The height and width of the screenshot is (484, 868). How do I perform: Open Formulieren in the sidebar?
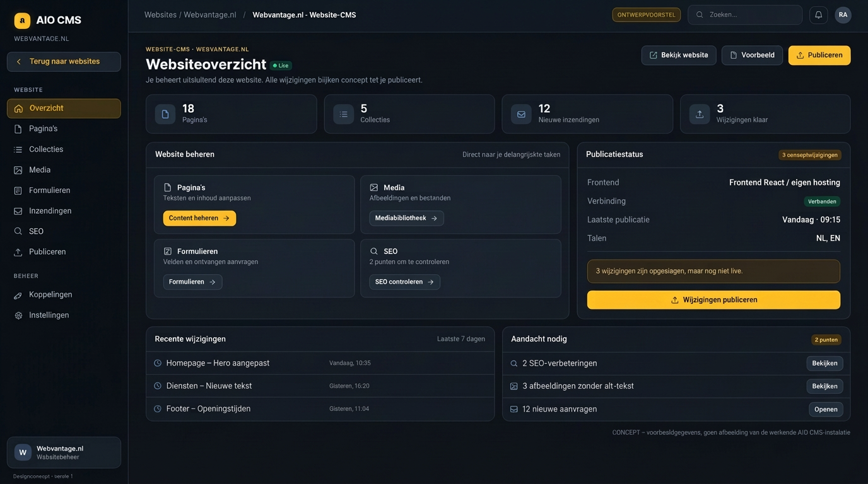click(64, 190)
